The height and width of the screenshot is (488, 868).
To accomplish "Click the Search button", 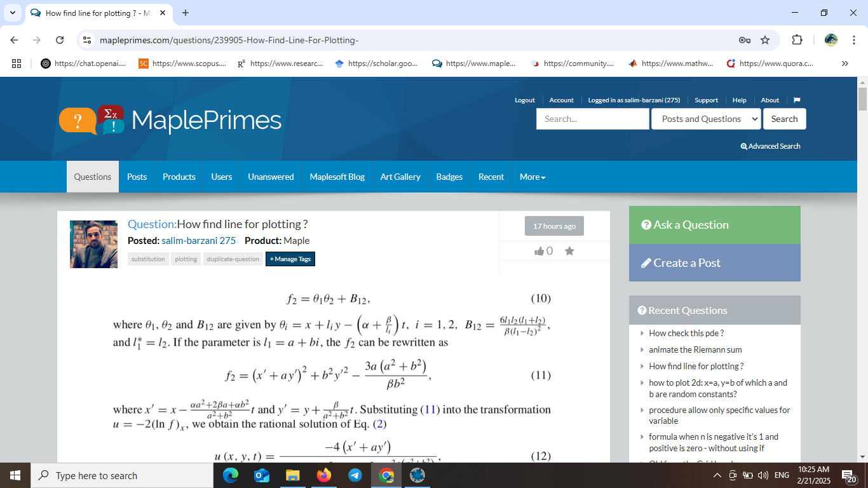I will point(785,119).
